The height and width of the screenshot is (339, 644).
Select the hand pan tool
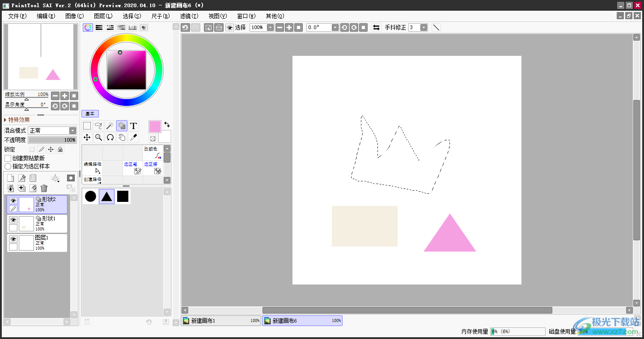point(122,138)
